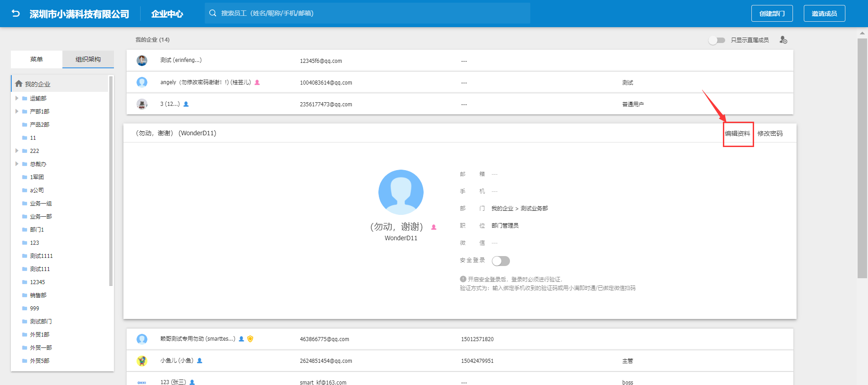
Task: Click the avatar of 赖哥测试专用勿动
Action: click(142, 339)
